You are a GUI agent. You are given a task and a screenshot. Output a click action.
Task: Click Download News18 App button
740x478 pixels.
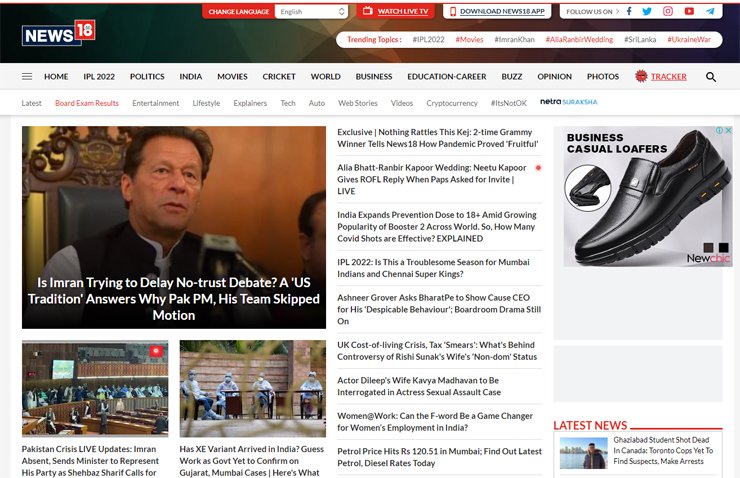[497, 11]
